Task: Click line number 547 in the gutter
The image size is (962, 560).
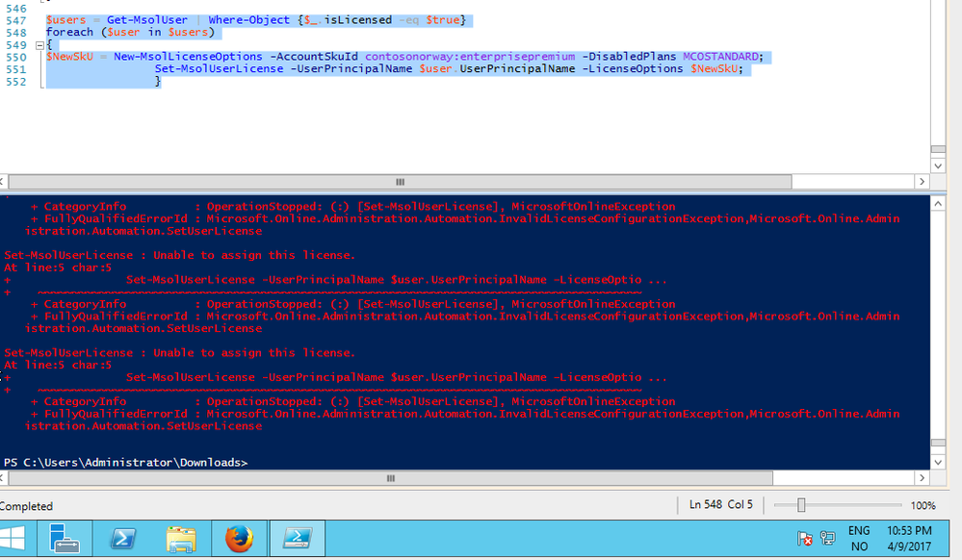Action: [x=16, y=20]
